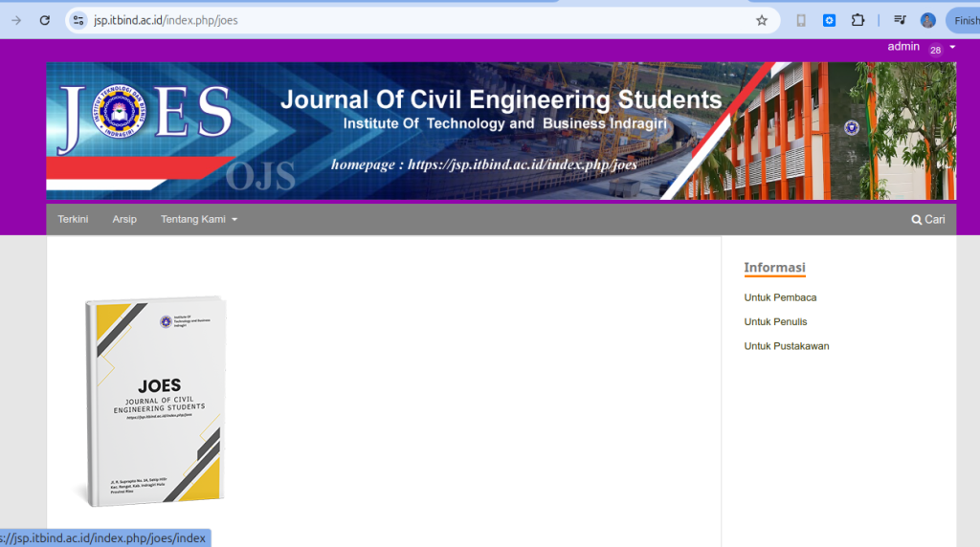Open the Untuk Pembaca link
Screen dimensions: 980x547
coord(780,297)
